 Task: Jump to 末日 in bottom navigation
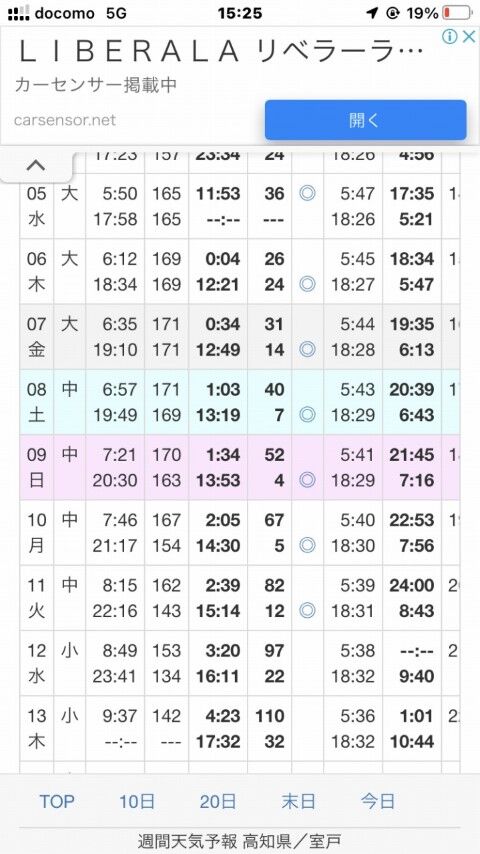tap(298, 801)
